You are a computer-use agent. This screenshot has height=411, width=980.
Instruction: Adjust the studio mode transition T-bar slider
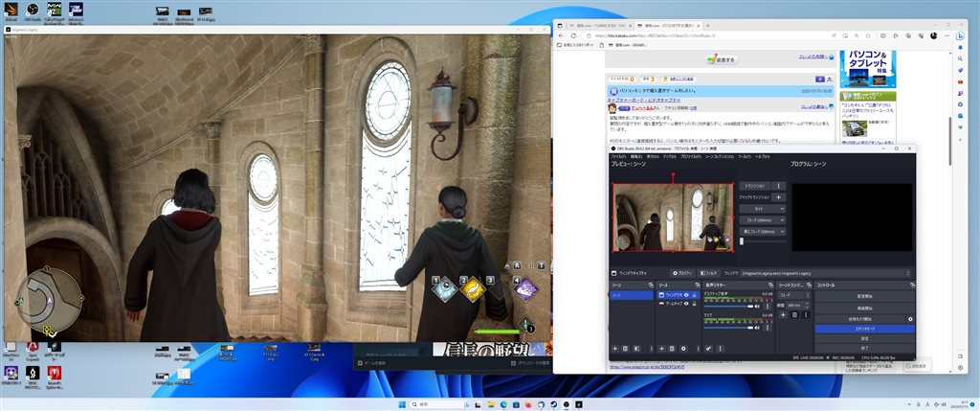[x=763, y=240]
